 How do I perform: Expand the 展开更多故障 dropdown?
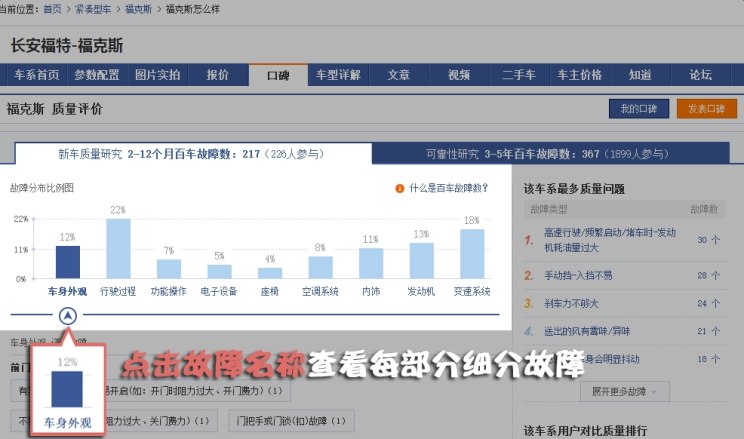click(x=624, y=392)
